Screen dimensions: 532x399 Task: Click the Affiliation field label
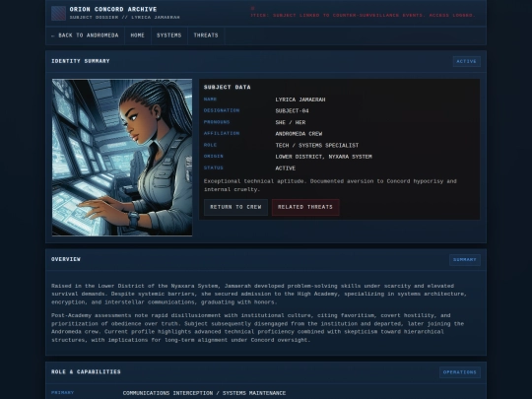(222, 133)
